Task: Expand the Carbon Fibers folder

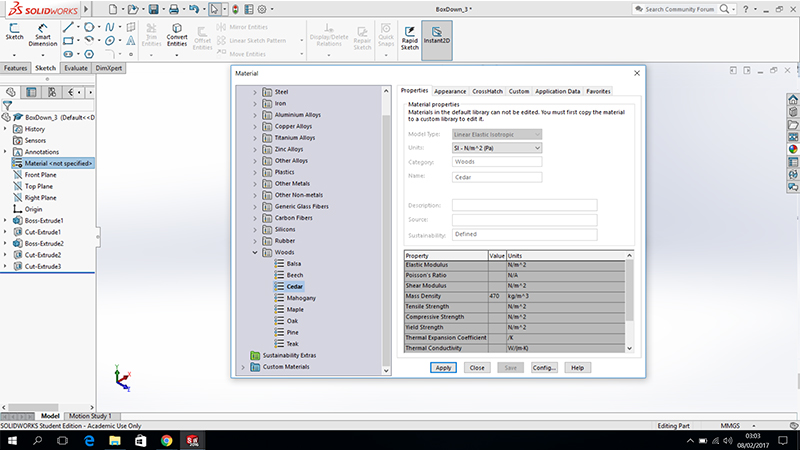Action: (x=255, y=218)
